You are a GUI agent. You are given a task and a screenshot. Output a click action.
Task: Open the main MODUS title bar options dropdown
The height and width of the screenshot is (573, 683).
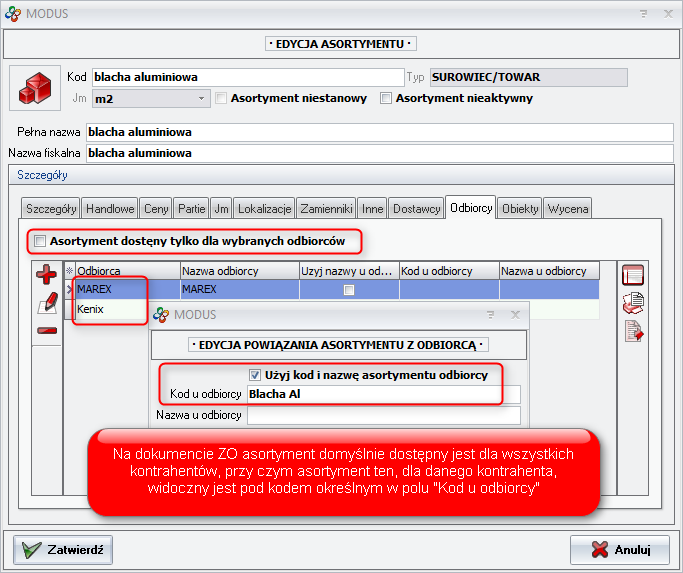[x=644, y=13]
